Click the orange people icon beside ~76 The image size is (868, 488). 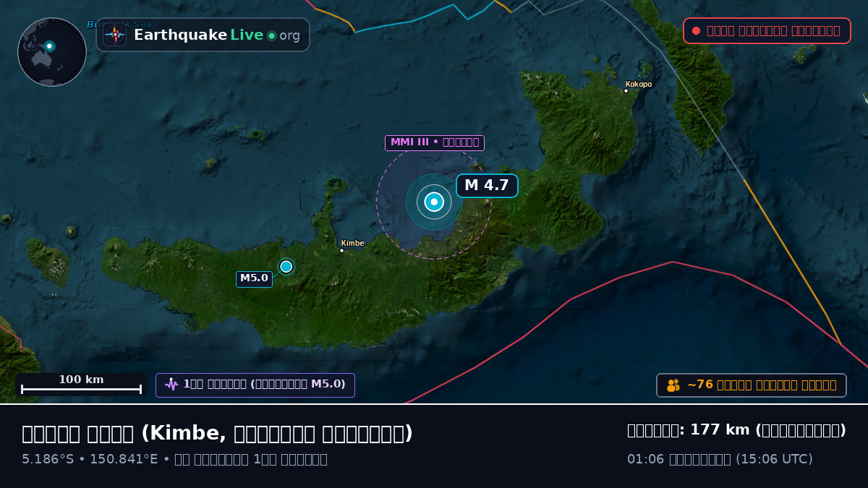pos(673,385)
